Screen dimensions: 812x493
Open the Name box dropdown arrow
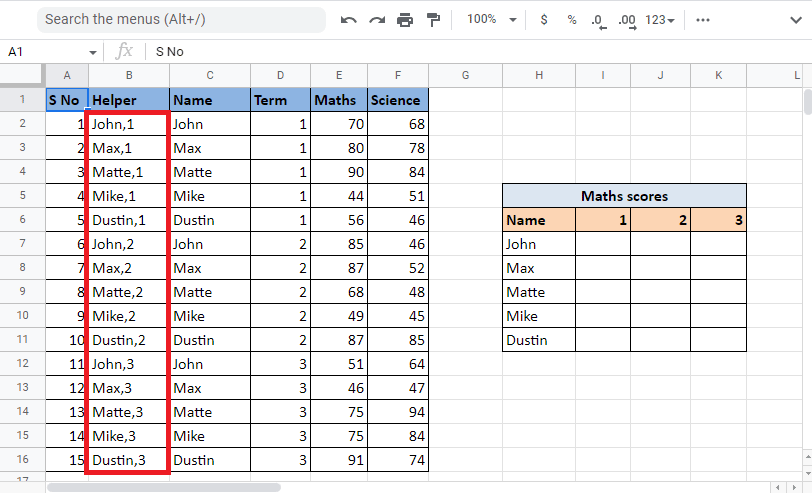pyautogui.click(x=93, y=52)
